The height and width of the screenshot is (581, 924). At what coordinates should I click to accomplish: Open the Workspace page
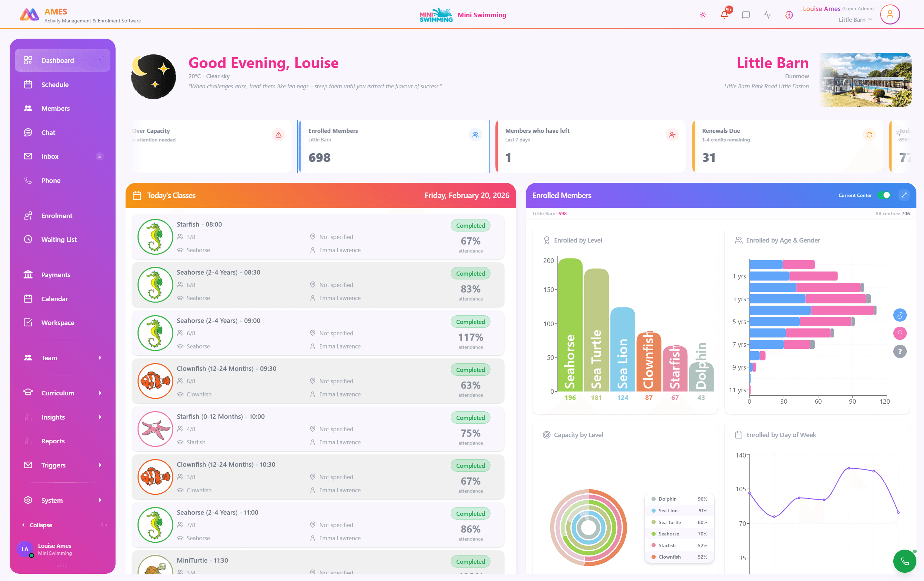(62, 323)
